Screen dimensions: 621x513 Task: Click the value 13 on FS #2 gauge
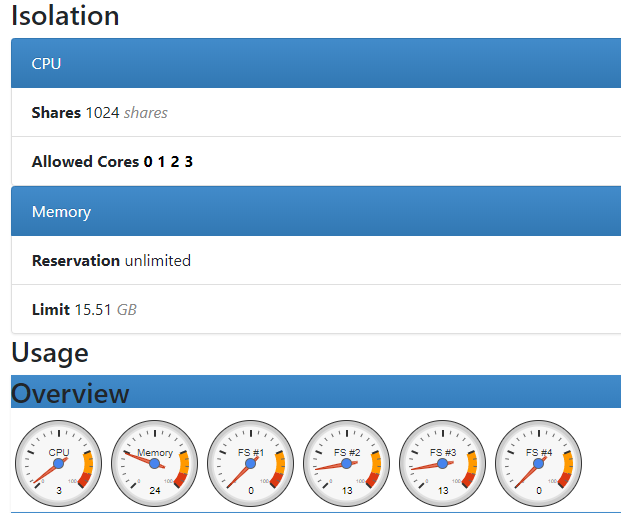pos(347,491)
